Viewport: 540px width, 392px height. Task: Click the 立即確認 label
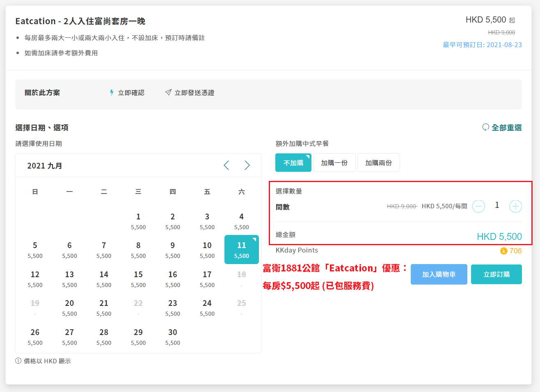coord(131,93)
